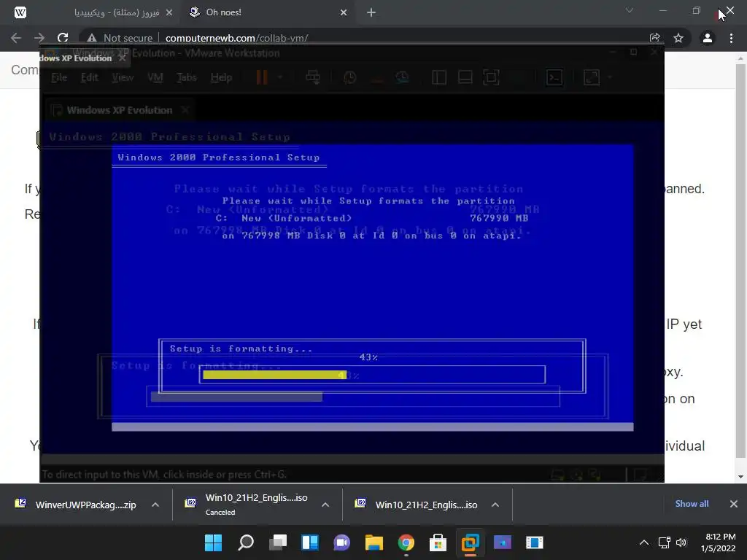The height and width of the screenshot is (560, 747).
Task: Enter VMware full screen mode icon
Action: [x=491, y=77]
